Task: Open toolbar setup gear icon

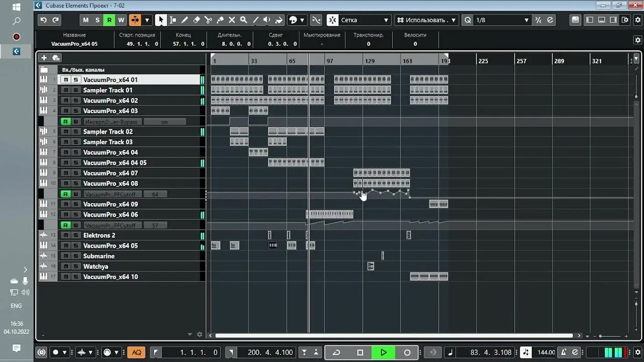Action: point(637,20)
